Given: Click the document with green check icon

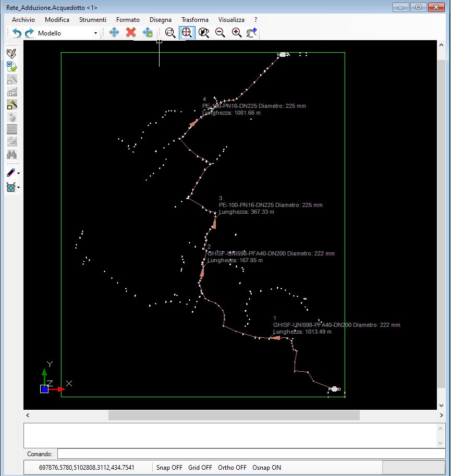Looking at the screenshot, I should click(11, 67).
